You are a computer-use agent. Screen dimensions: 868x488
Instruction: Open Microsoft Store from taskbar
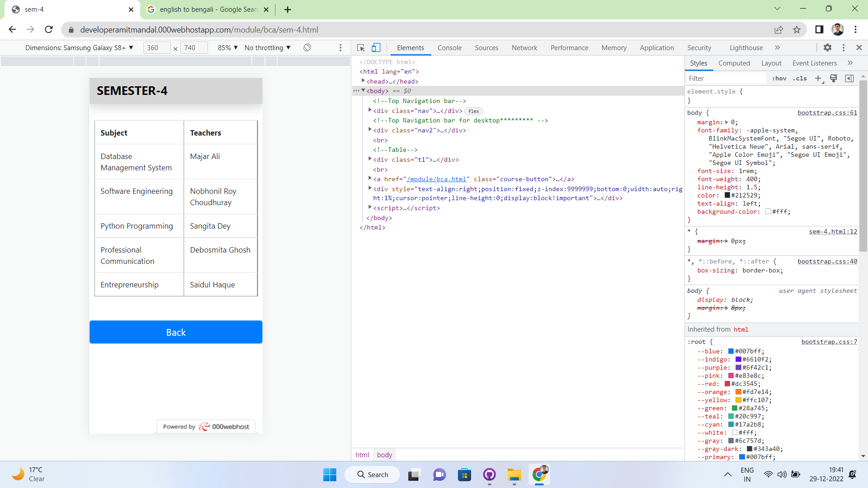pos(464,474)
